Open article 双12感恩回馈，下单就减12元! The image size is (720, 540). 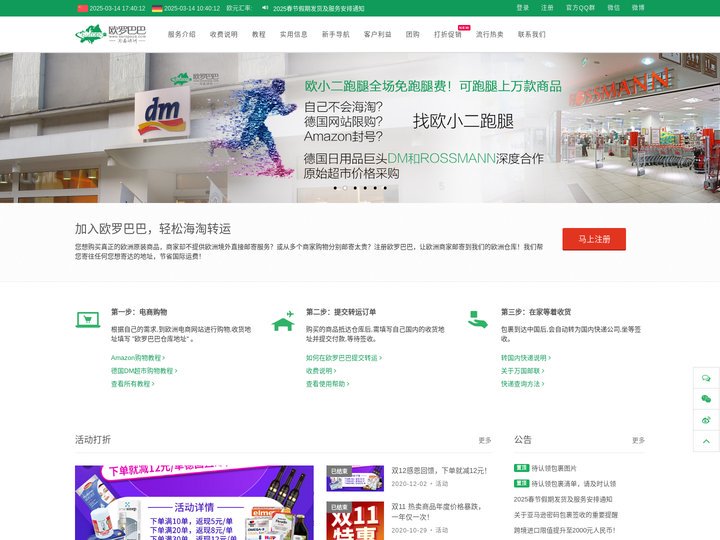[x=439, y=471]
